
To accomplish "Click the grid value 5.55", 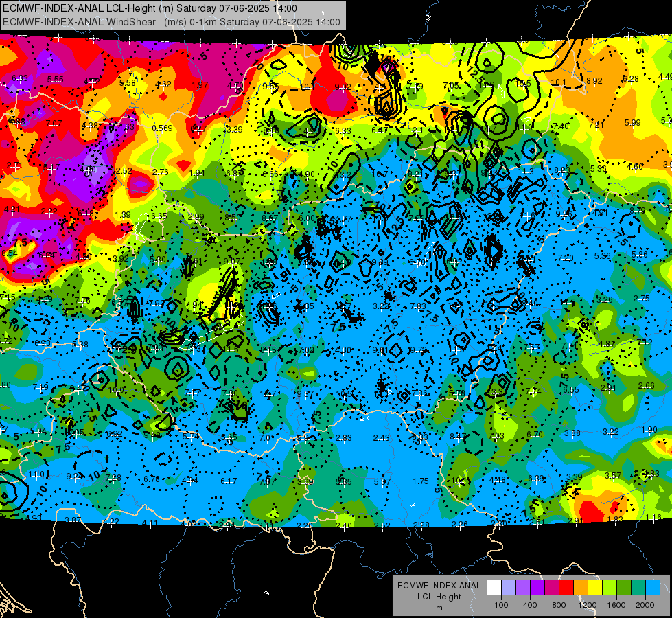I will coord(56,80).
